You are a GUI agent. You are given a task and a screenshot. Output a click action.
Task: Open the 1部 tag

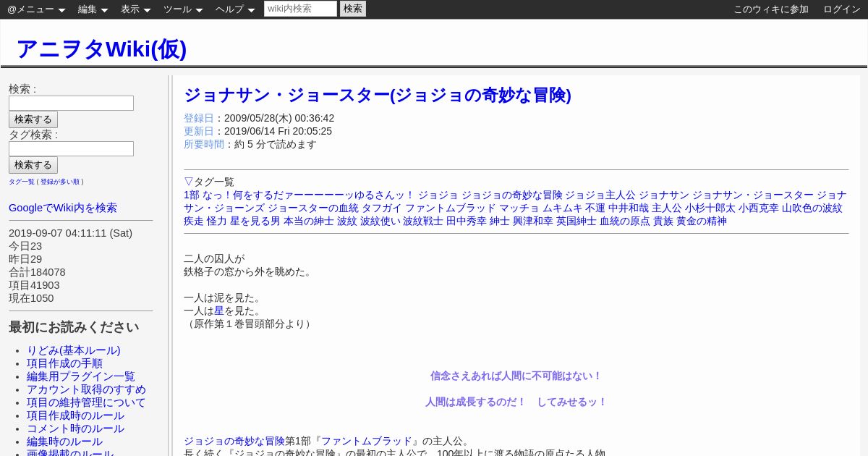tap(192, 195)
